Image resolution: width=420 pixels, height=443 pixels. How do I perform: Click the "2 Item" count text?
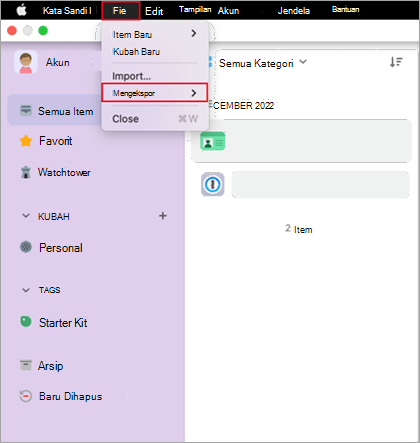click(299, 229)
